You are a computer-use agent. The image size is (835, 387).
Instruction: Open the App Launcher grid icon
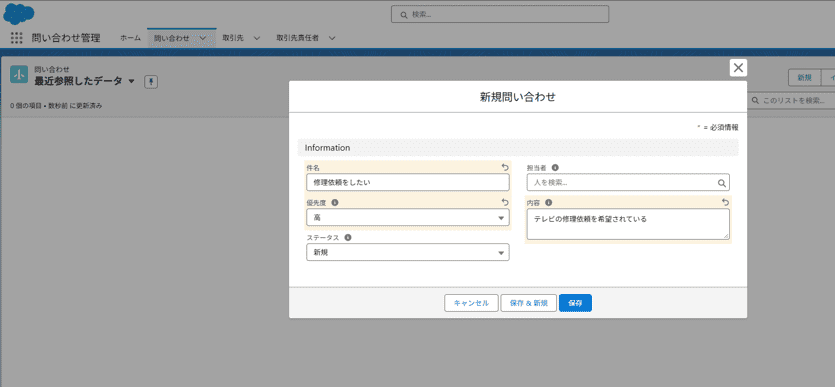click(17, 38)
